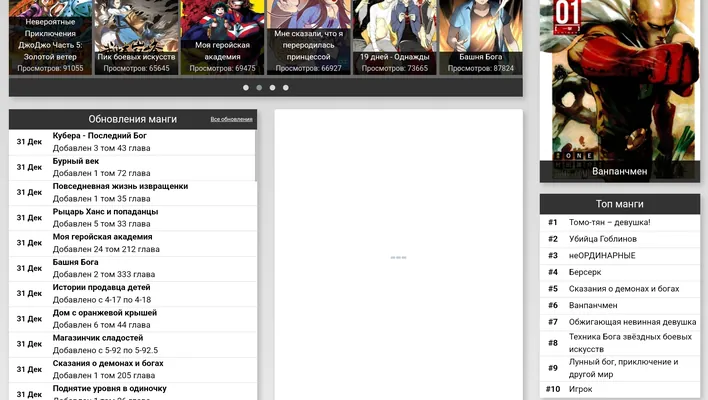
Task: Open update 'Бурный век'
Action: tap(76, 161)
